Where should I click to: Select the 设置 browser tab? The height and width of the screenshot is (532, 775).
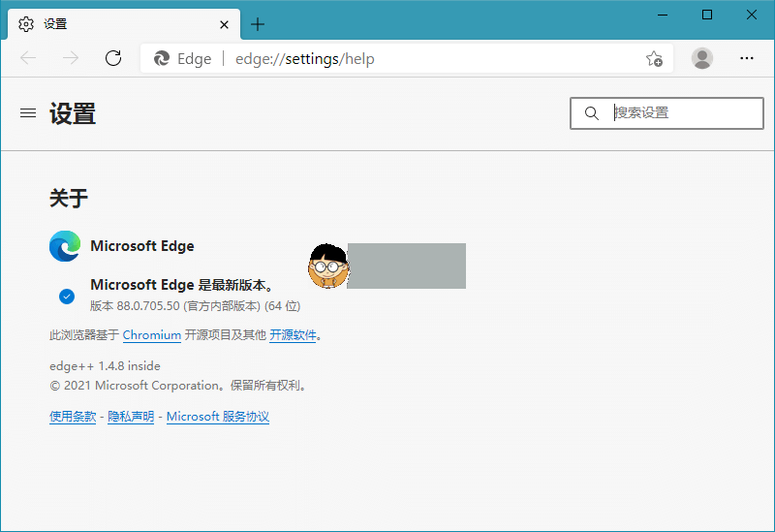tap(124, 23)
